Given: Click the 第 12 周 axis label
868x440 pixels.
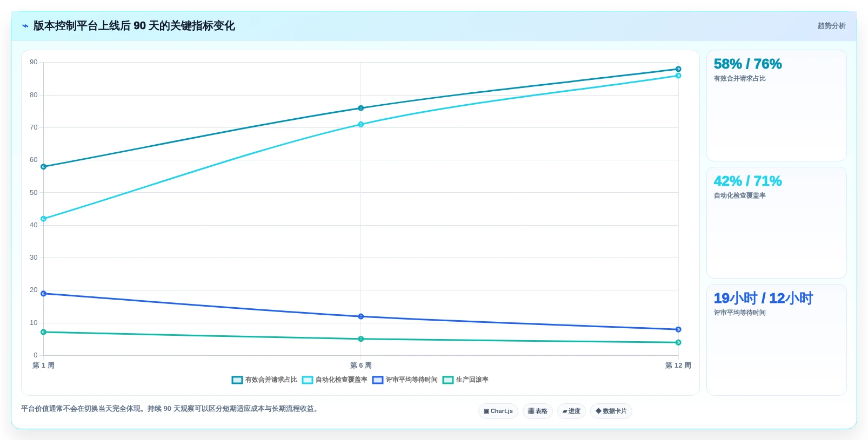Looking at the screenshot, I should pyautogui.click(x=678, y=365).
